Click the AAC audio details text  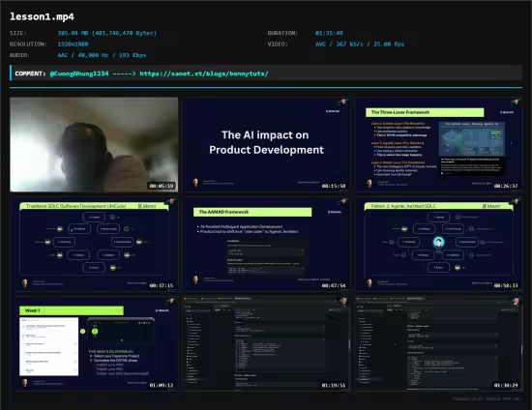click(x=102, y=55)
